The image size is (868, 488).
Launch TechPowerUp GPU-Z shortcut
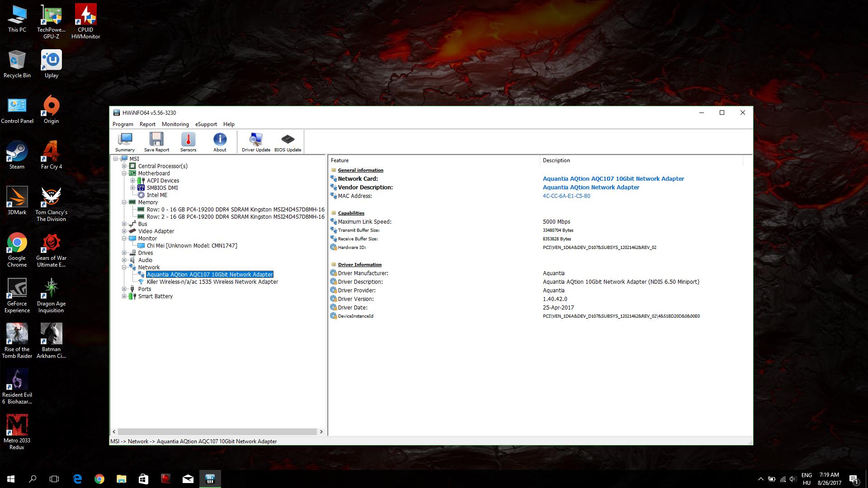(51, 22)
